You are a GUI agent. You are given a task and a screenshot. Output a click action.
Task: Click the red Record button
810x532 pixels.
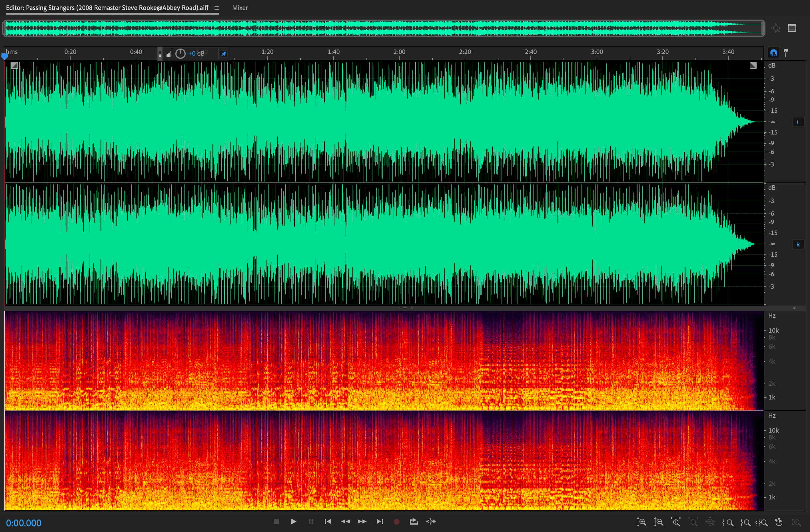(396, 521)
